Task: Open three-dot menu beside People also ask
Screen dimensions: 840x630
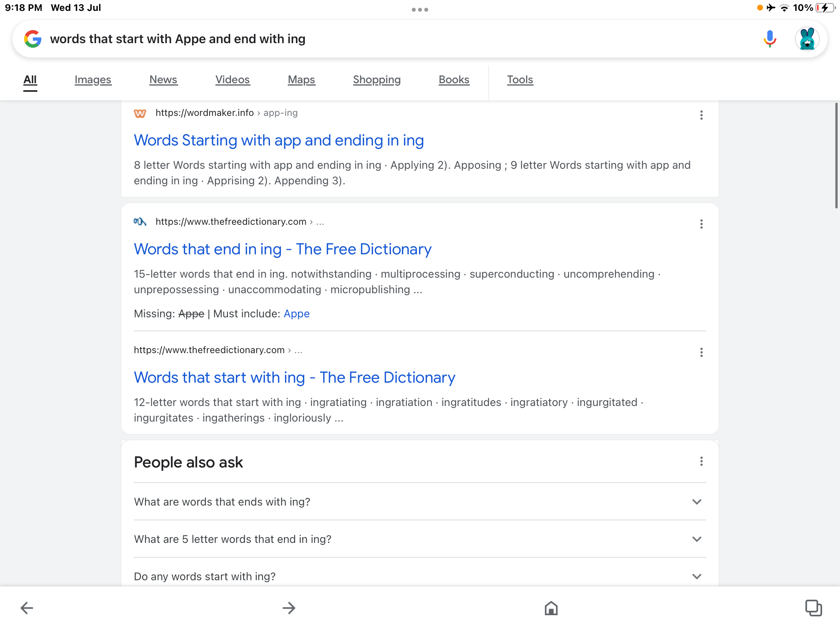Action: pos(701,462)
